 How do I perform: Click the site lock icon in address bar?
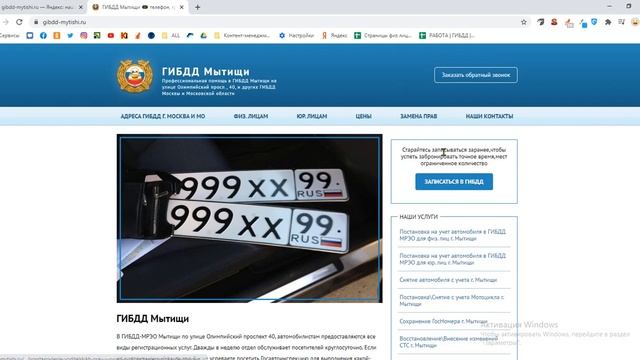[36, 22]
